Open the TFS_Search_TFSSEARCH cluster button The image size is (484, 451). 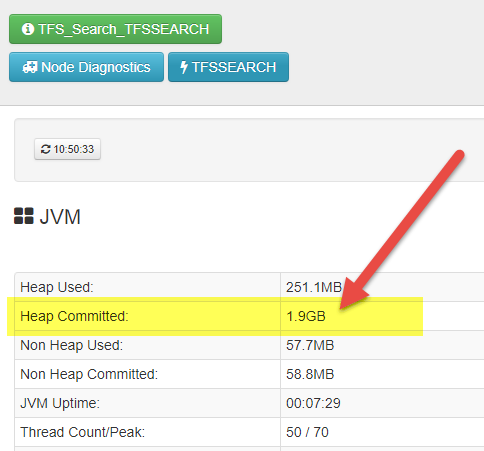tap(115, 29)
